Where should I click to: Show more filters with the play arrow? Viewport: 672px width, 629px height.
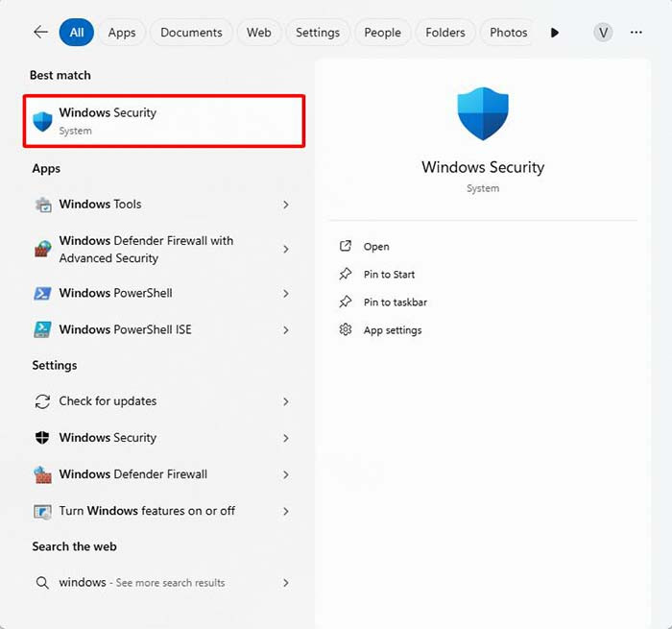tap(554, 33)
